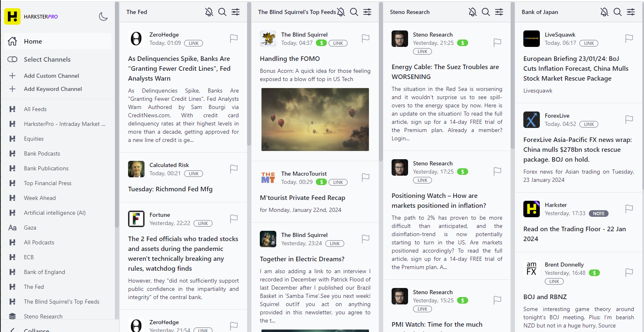Image resolution: width=644 pixels, height=332 pixels.
Task: Flag Brent Donnelly BOJ and RBNZ post
Action: 629,272
